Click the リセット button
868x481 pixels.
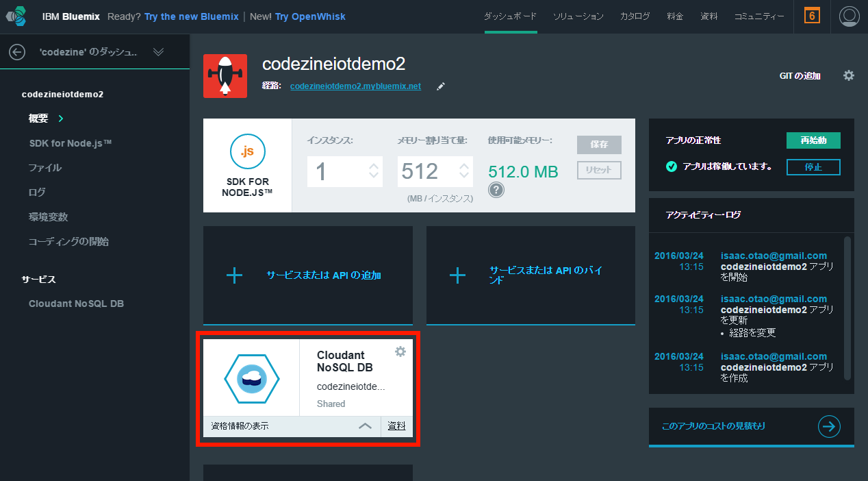tap(599, 170)
